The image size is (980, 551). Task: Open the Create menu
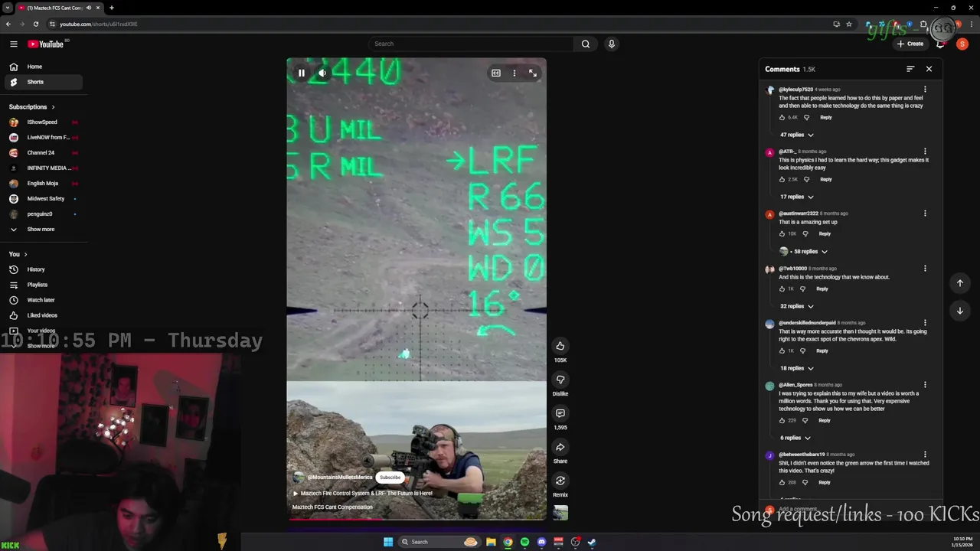(910, 44)
